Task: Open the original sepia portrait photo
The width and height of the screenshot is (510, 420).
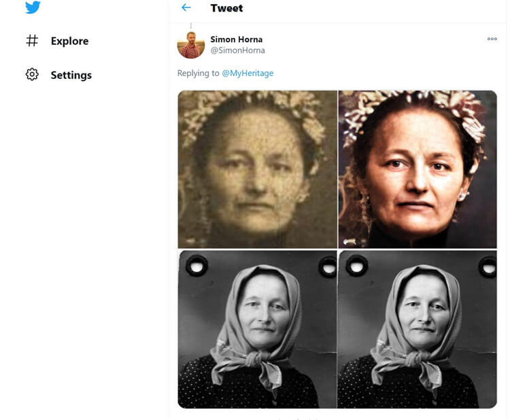Action: point(258,169)
